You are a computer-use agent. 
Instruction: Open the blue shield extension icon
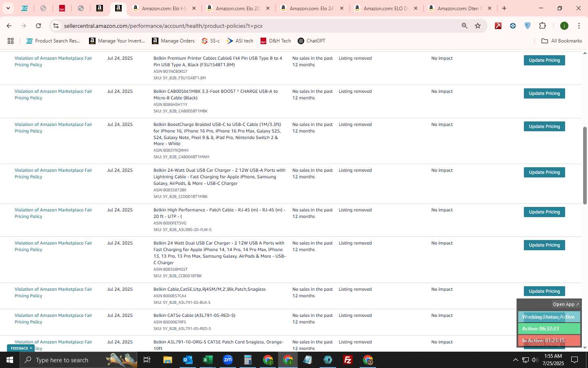(x=528, y=26)
